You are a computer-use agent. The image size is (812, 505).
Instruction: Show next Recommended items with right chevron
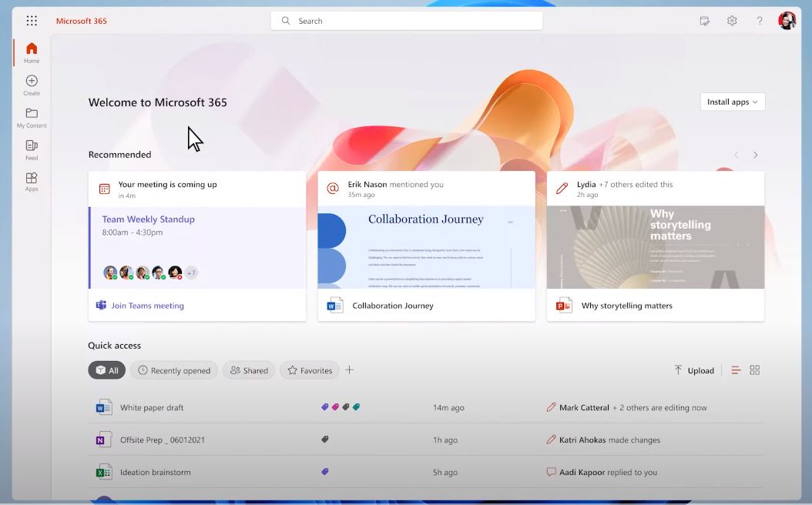[x=756, y=155]
